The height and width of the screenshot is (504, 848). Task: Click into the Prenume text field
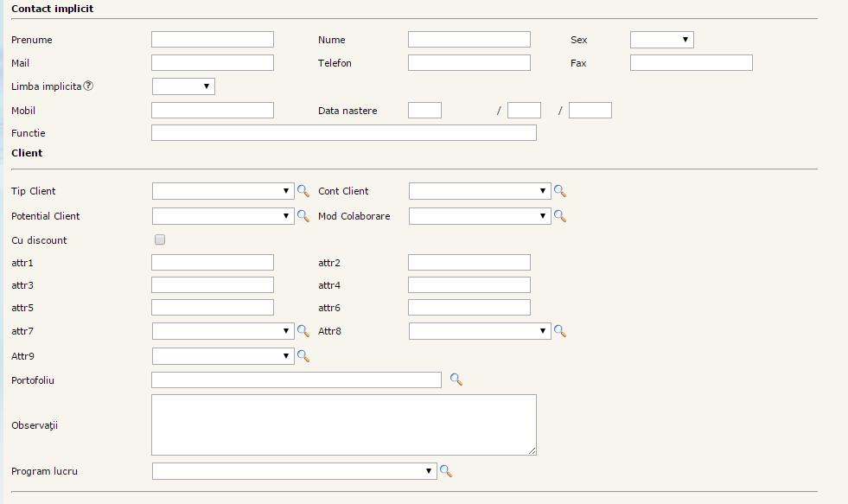point(212,40)
